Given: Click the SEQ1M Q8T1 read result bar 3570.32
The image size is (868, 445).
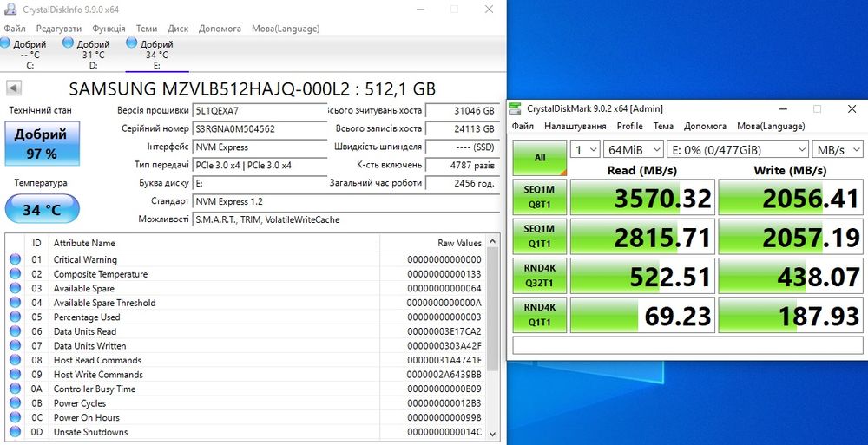Looking at the screenshot, I should pos(642,197).
